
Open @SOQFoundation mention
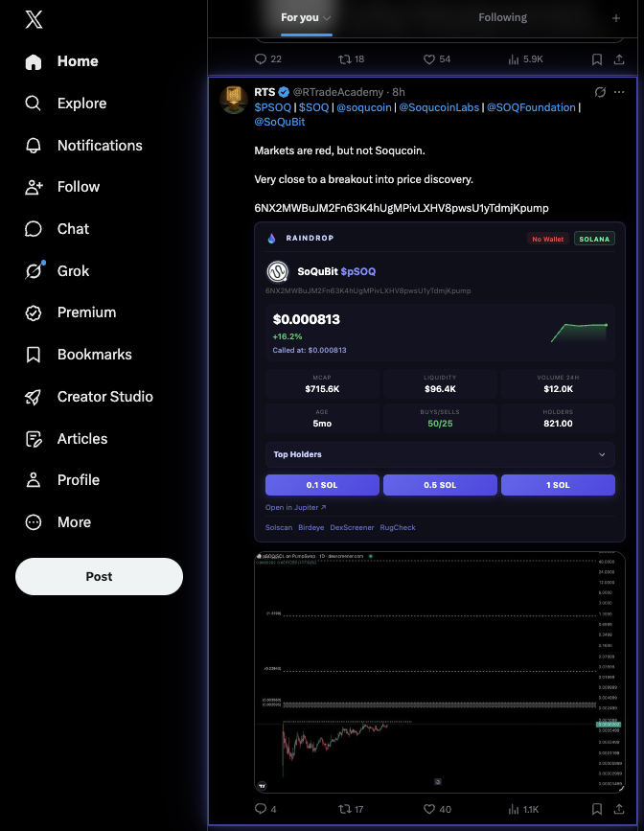[531, 107]
